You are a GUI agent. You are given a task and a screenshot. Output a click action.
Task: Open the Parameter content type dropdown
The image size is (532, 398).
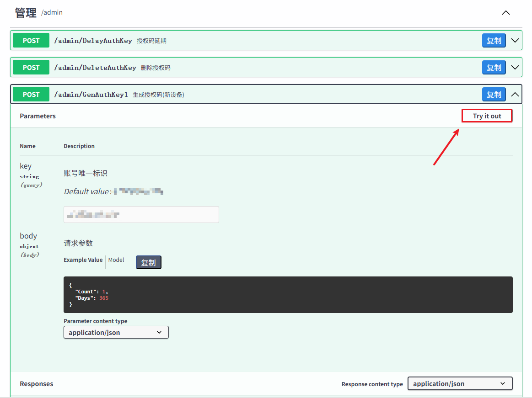point(116,332)
